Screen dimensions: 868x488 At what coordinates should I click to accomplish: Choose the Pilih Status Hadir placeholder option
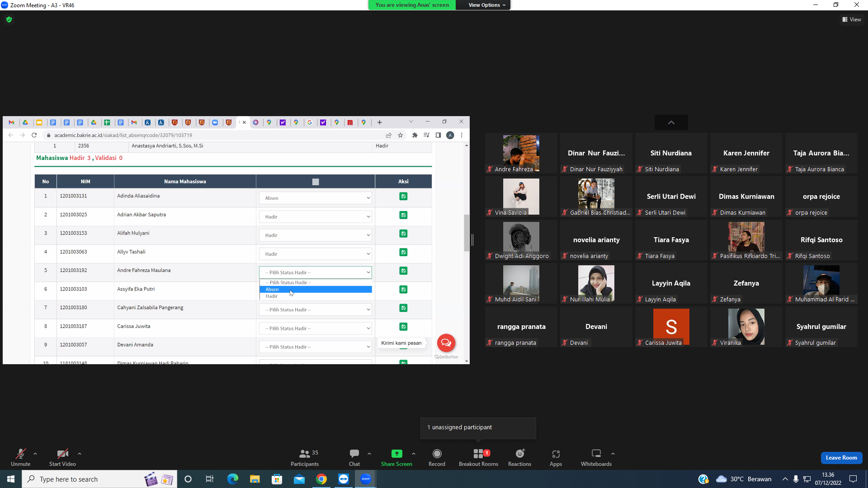point(316,282)
